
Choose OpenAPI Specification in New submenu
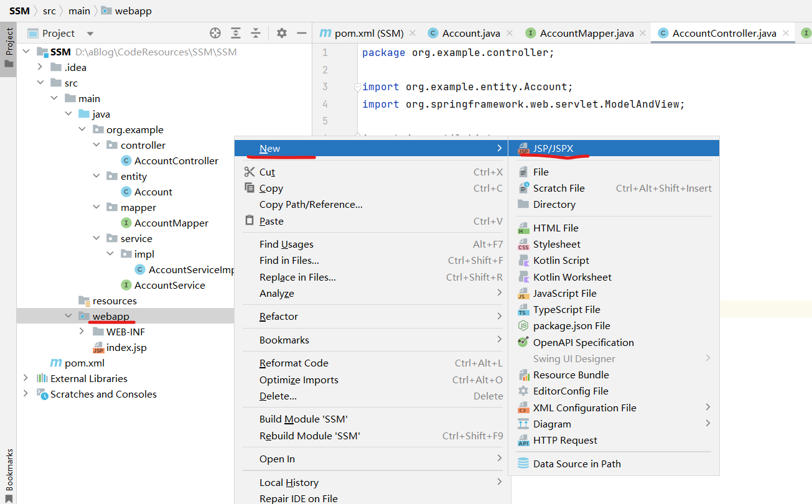[614, 342]
